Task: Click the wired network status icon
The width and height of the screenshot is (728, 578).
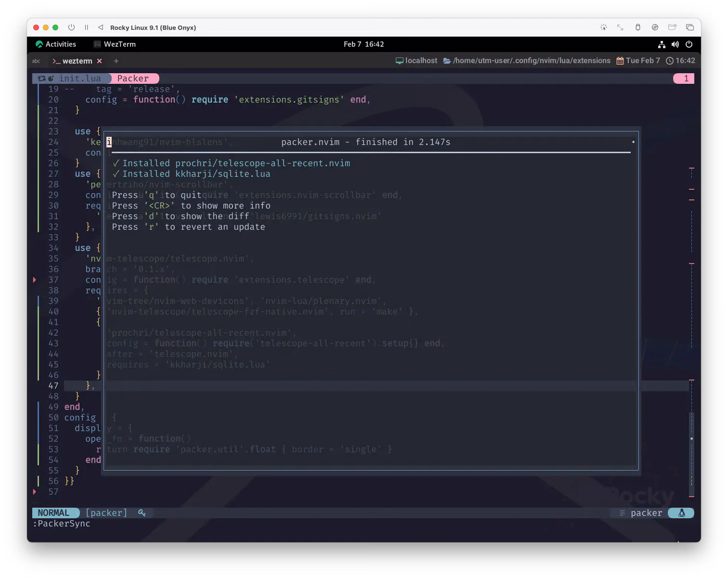Action: point(662,44)
